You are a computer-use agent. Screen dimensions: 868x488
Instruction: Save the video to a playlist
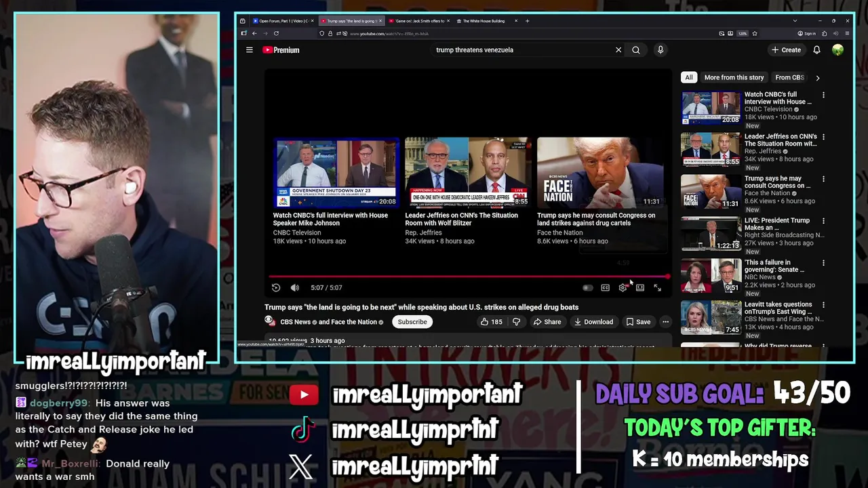pyautogui.click(x=638, y=322)
